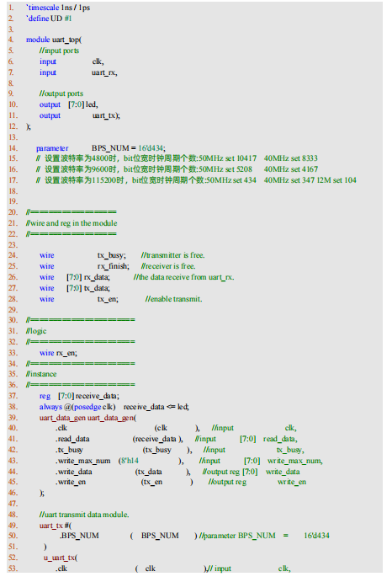Click the //receiver is free. comment
This screenshot has width=392, height=582.
click(168, 266)
